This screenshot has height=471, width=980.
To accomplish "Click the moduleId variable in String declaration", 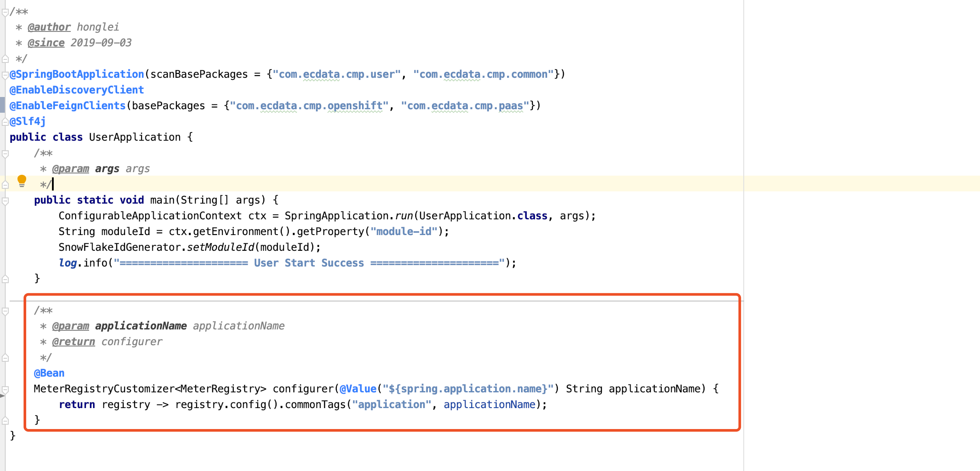I will (x=126, y=232).
